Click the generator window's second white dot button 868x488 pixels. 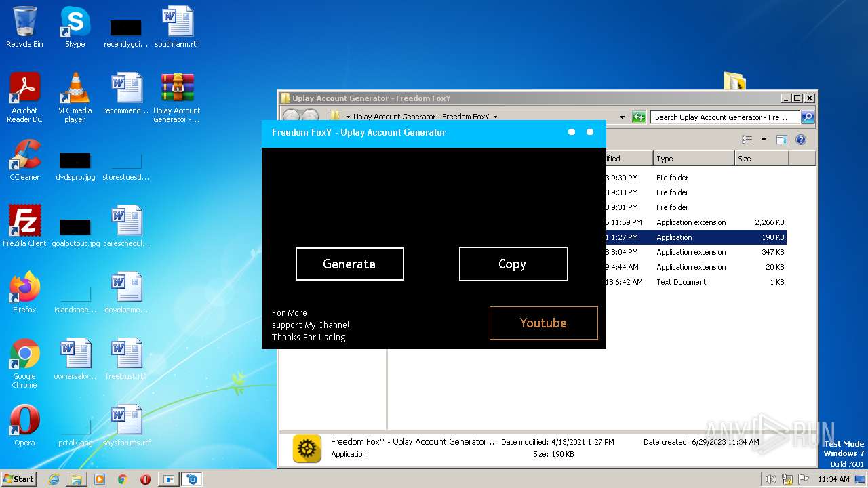[x=590, y=132]
